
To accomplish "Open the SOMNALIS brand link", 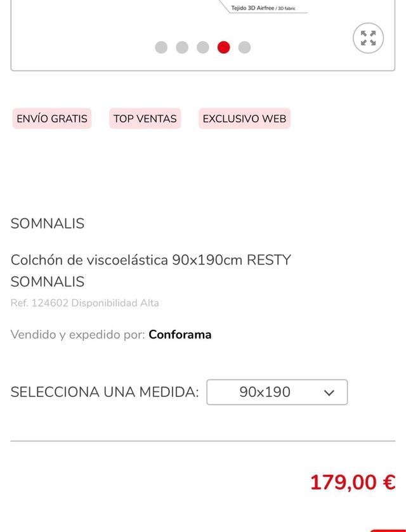I will 48,223.
